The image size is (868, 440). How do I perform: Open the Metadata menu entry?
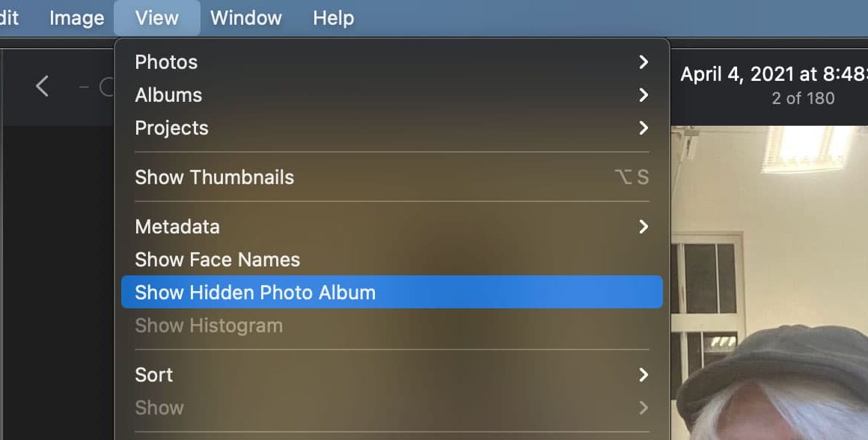[x=392, y=227]
